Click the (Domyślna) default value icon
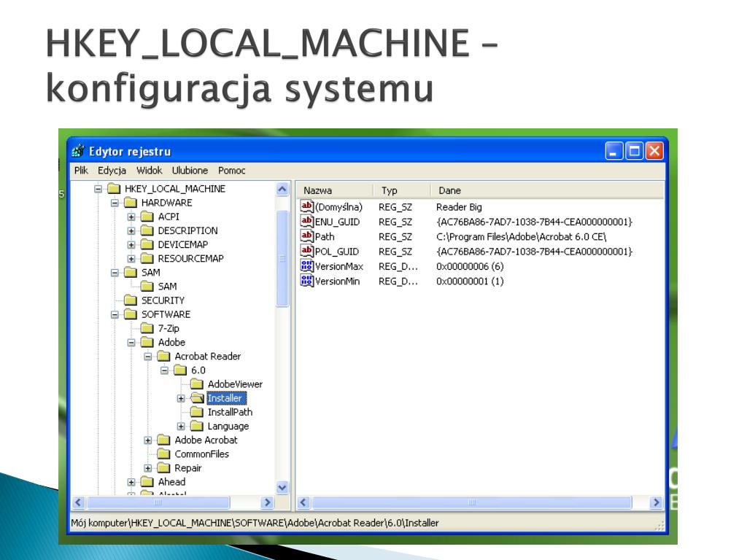The image size is (747, 560). [307, 206]
